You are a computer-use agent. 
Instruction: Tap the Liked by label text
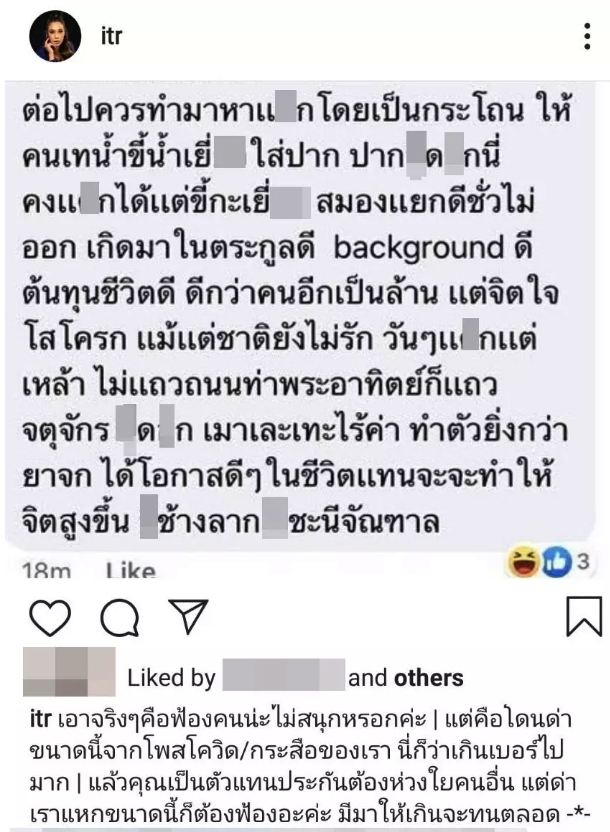(171, 678)
